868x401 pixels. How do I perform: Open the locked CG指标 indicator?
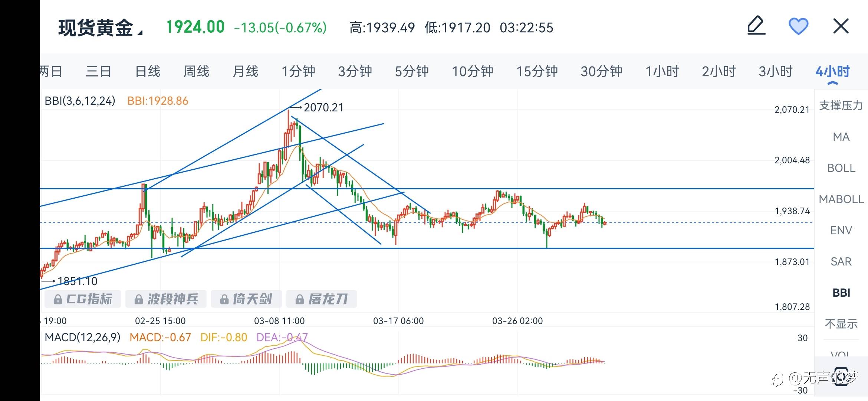83,299
